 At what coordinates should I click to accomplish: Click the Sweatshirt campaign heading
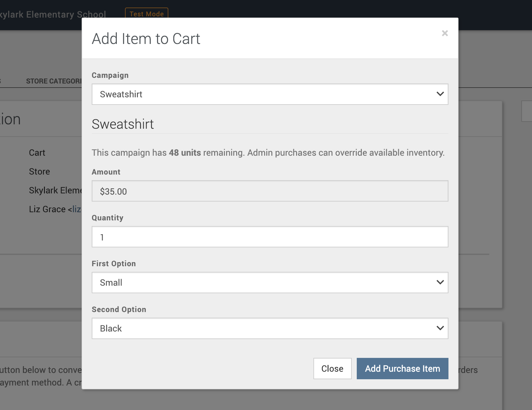tap(123, 124)
